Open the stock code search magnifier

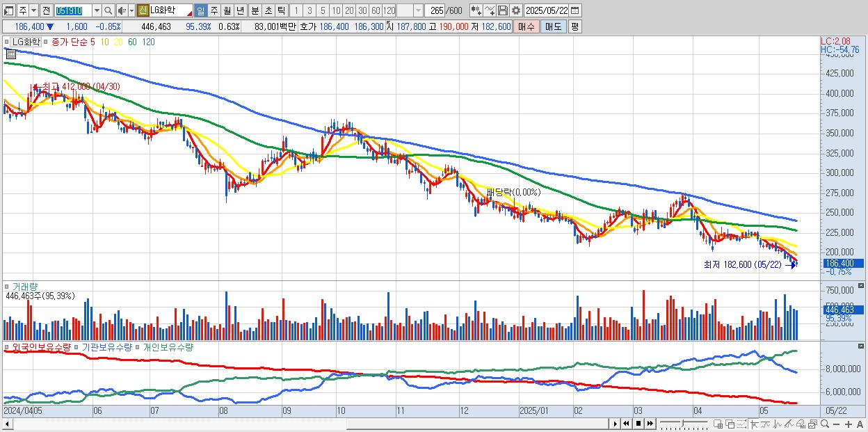coord(108,10)
